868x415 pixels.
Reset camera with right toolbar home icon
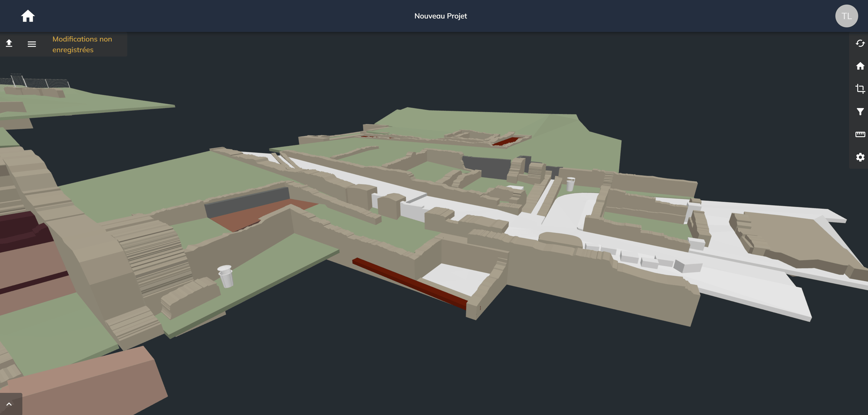point(860,66)
